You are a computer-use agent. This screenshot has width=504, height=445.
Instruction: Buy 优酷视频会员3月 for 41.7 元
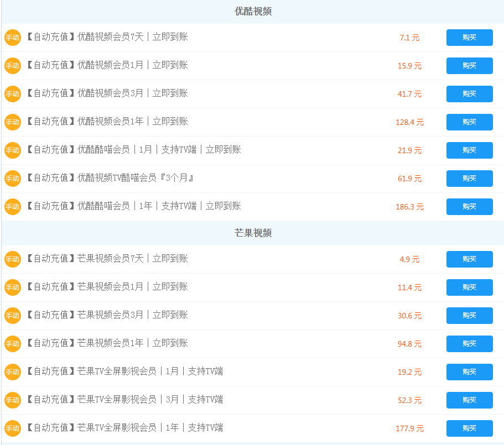[469, 94]
